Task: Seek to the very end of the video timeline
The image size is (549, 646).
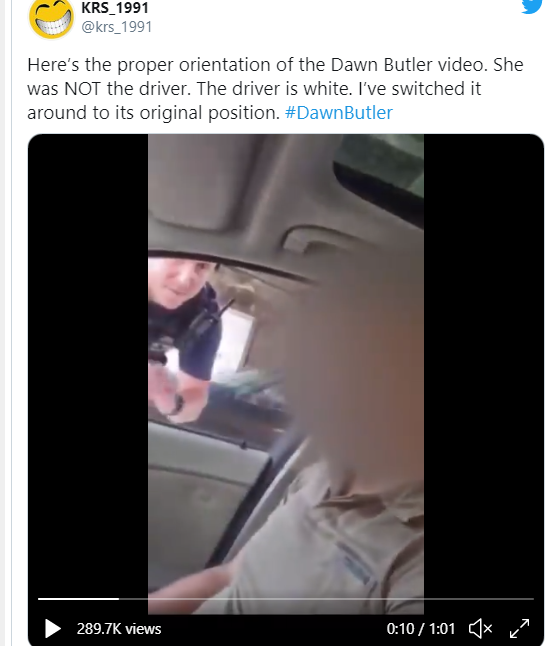Action: click(533, 599)
